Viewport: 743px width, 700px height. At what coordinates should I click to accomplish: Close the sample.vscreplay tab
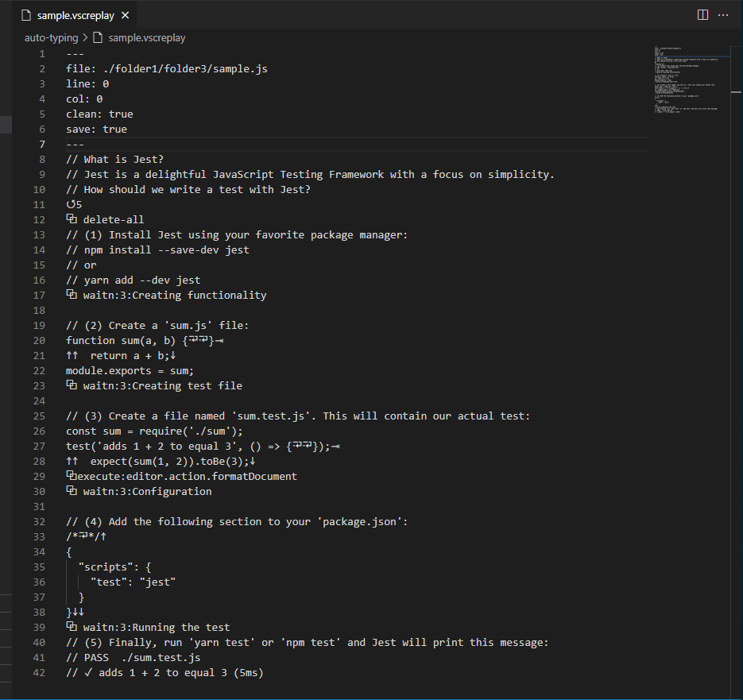[x=125, y=16]
